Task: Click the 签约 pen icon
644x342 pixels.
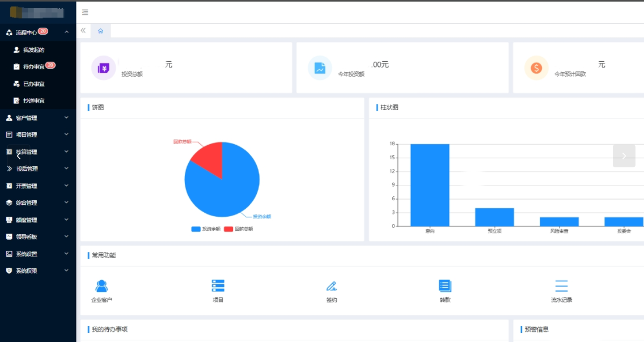Action: (332, 286)
